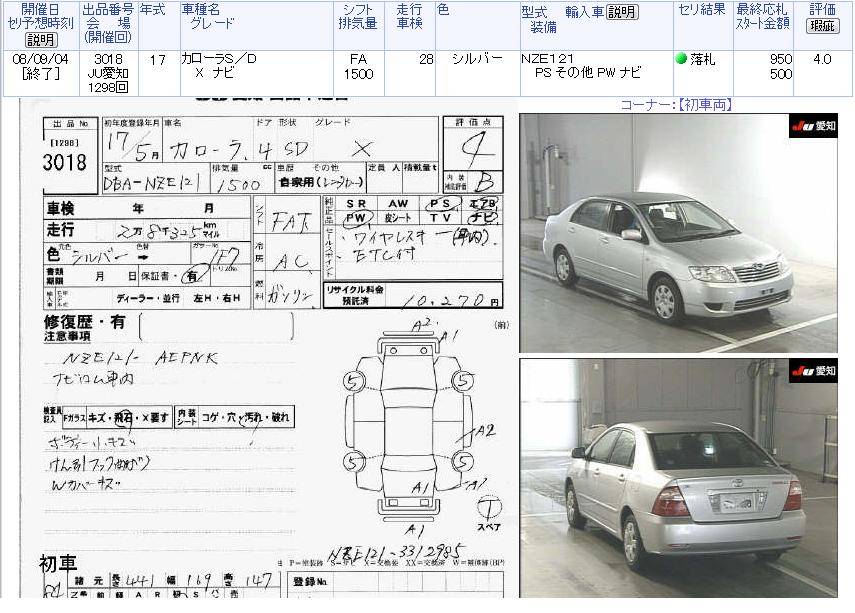This screenshot has height=613, width=855.
Task: Click the 年式 column header
Action: point(153,10)
